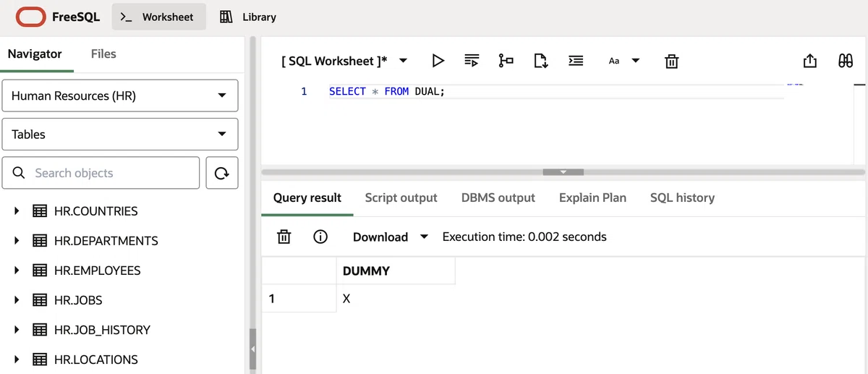Select the Files tab
The height and width of the screenshot is (374, 868).
tap(103, 54)
